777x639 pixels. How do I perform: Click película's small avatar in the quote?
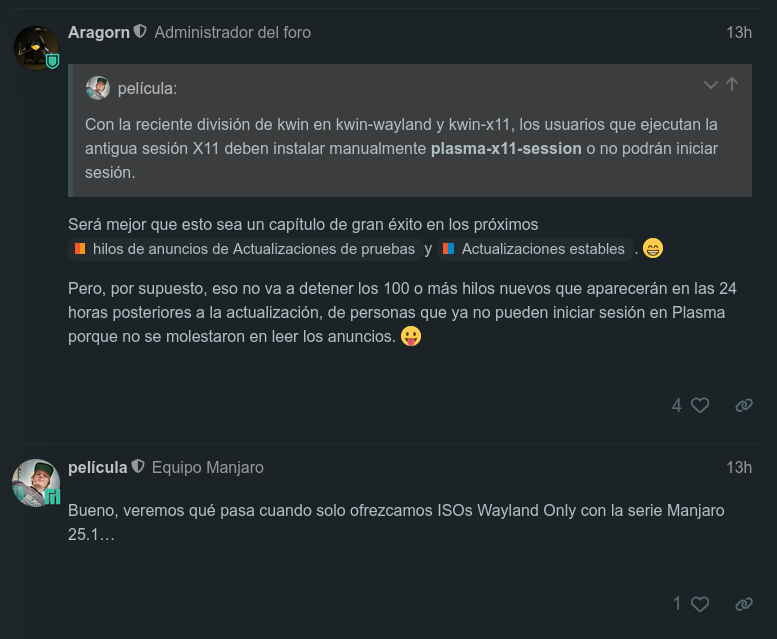98,88
